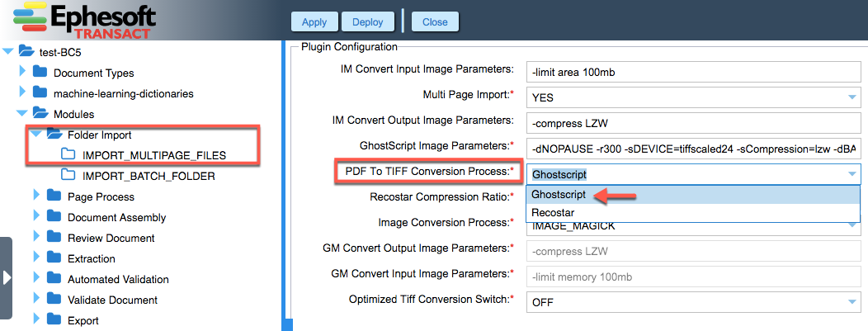
Task: Collapse the Folder Import module
Action: pyautogui.click(x=36, y=134)
